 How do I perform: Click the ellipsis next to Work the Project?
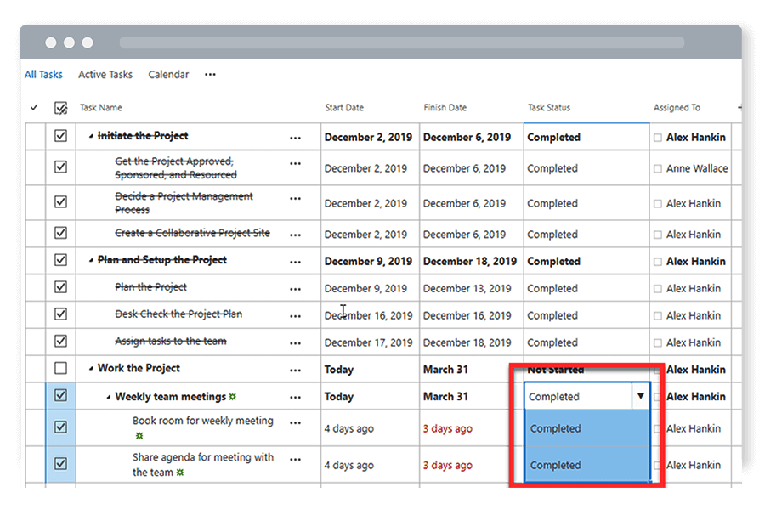coord(296,369)
